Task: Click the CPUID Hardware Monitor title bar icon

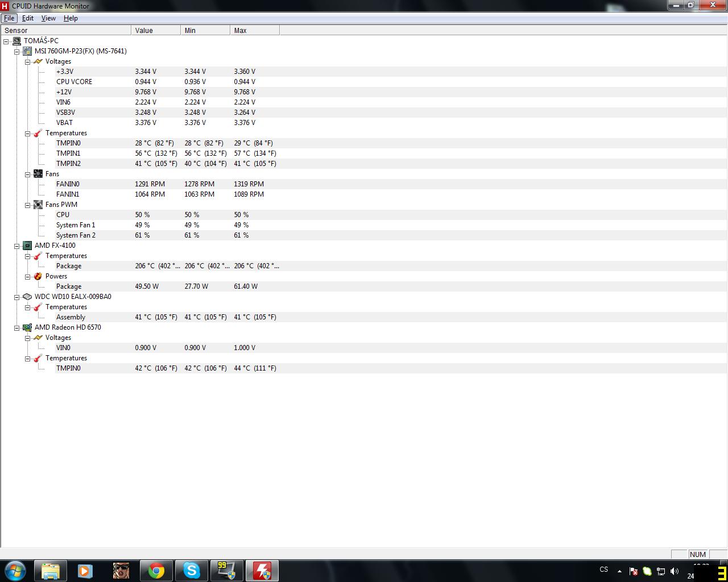Action: click(x=5, y=6)
